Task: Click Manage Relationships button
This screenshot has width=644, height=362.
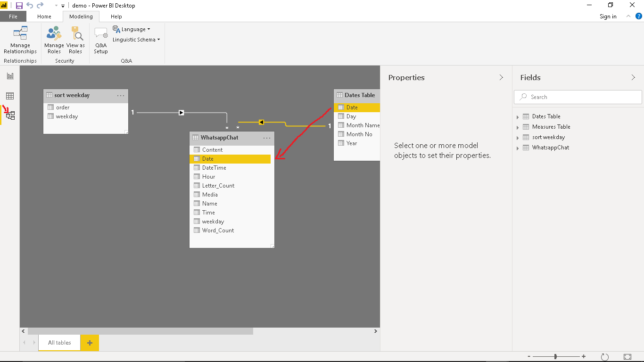Action: coord(20,41)
